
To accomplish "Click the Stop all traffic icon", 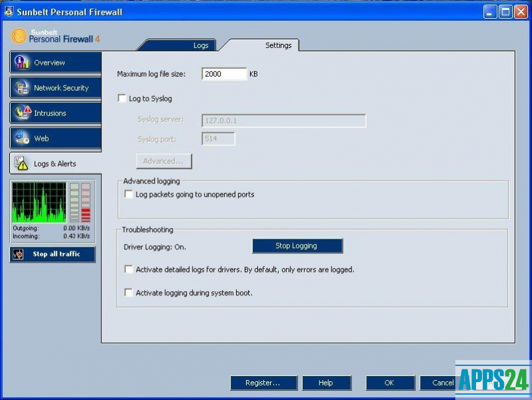I will point(20,254).
